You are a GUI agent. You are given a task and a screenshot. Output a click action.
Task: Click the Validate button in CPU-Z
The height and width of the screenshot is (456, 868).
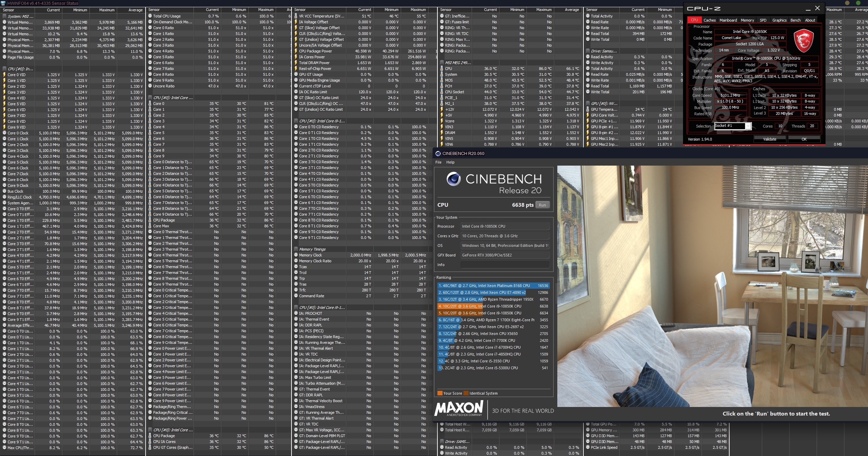coord(770,139)
